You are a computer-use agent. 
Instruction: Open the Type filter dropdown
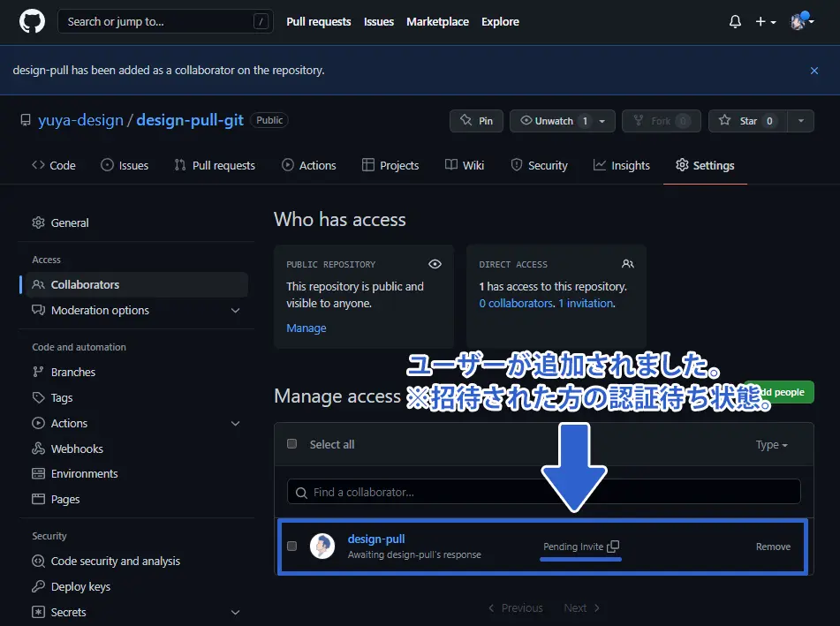pyautogui.click(x=771, y=445)
